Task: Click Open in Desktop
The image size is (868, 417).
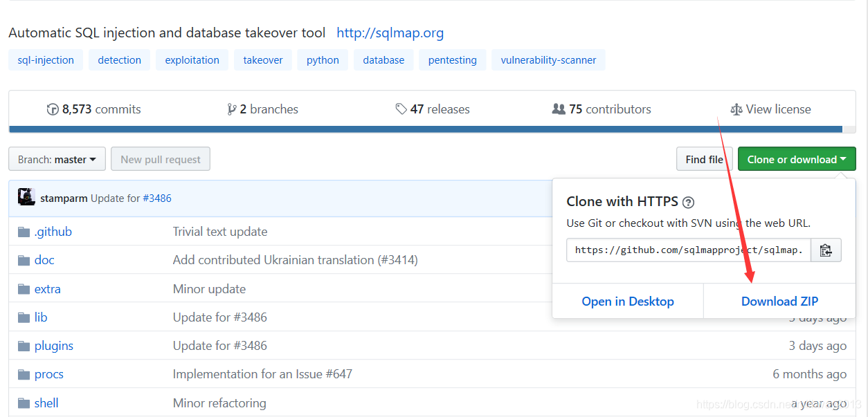Action: pyautogui.click(x=628, y=302)
